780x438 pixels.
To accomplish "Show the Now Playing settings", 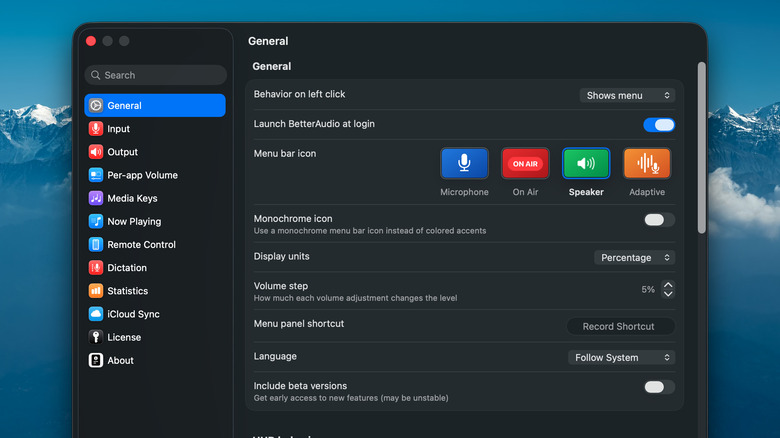I will coord(155,221).
